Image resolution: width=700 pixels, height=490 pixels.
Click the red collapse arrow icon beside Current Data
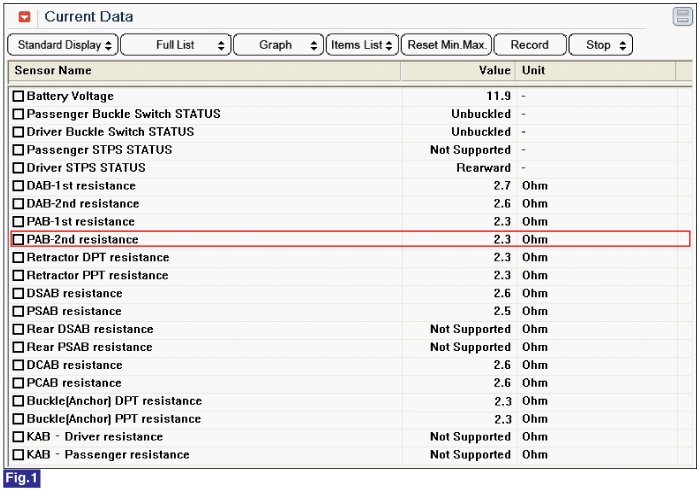[x=25, y=17]
